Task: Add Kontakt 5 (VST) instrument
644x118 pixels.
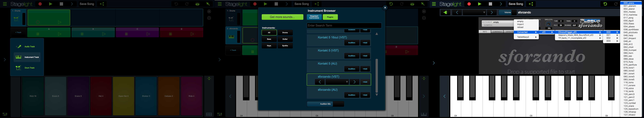Action: point(365,56)
